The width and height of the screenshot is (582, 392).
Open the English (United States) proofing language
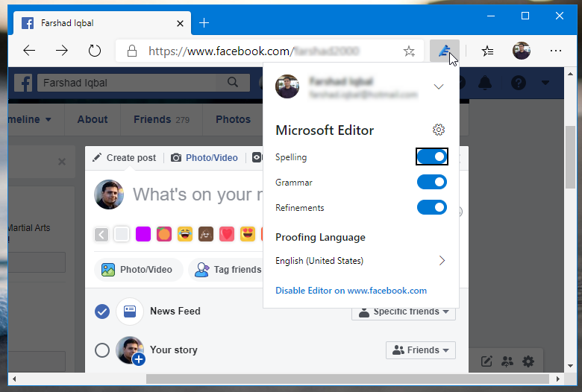click(361, 261)
